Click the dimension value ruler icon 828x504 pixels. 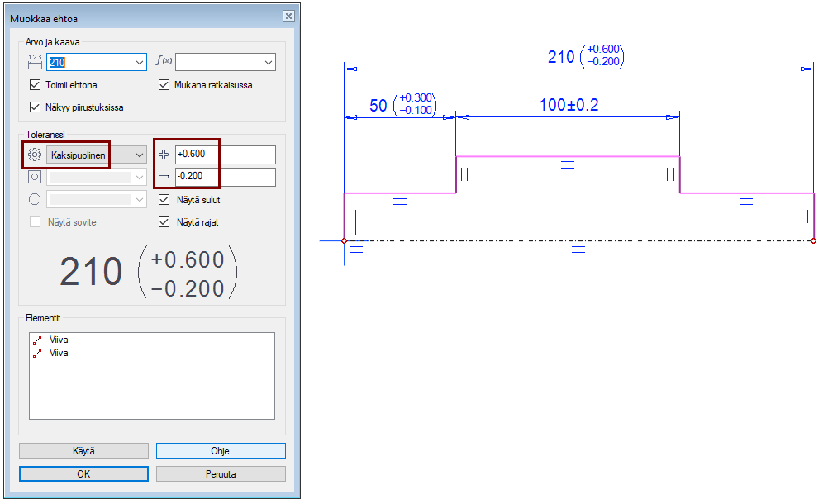coord(35,62)
